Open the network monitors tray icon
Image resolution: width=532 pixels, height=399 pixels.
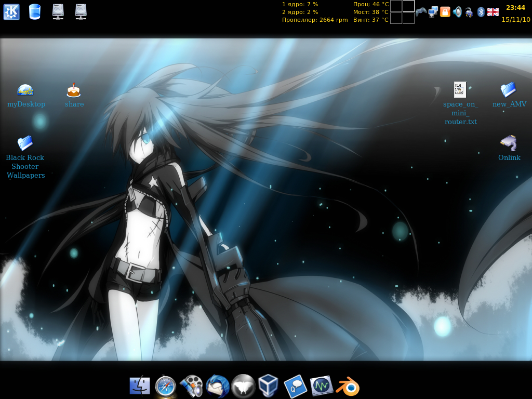pyautogui.click(x=433, y=12)
